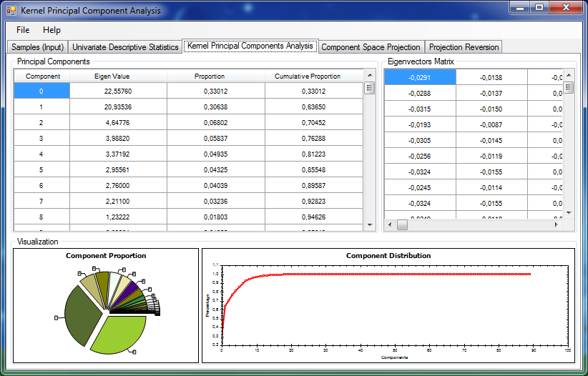Click the Proportion column header

click(210, 76)
